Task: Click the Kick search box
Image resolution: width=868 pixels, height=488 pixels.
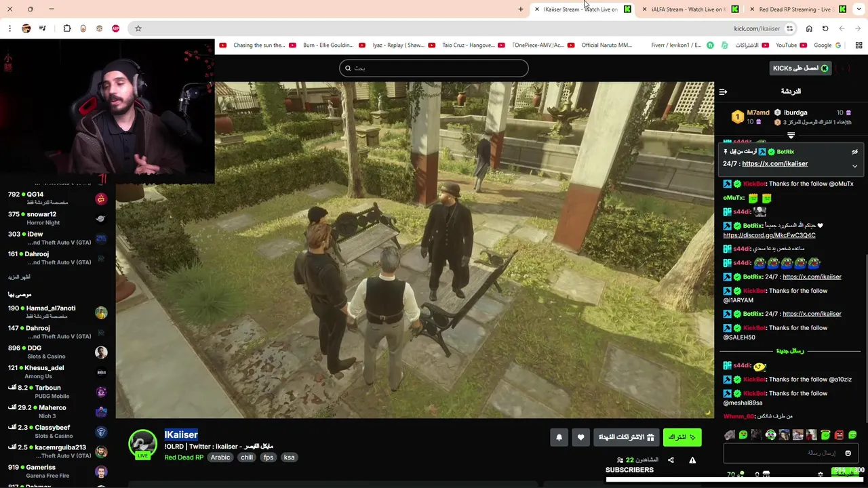Action: [x=434, y=68]
